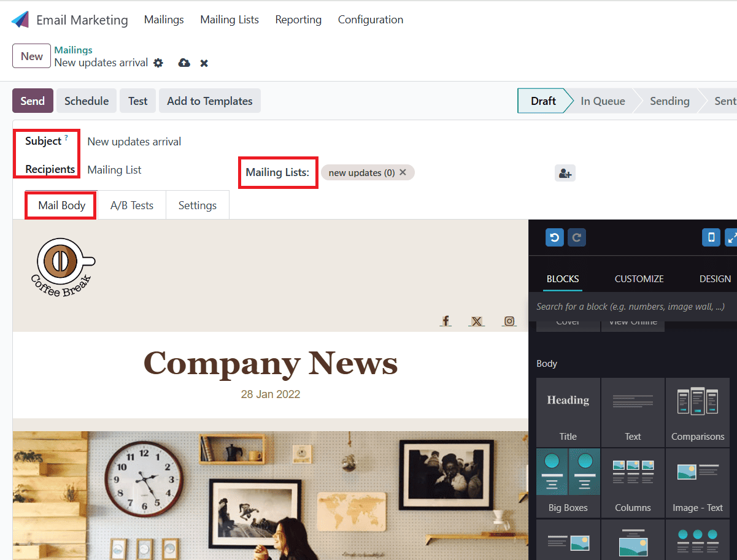Select the Image - Text block

698,483
